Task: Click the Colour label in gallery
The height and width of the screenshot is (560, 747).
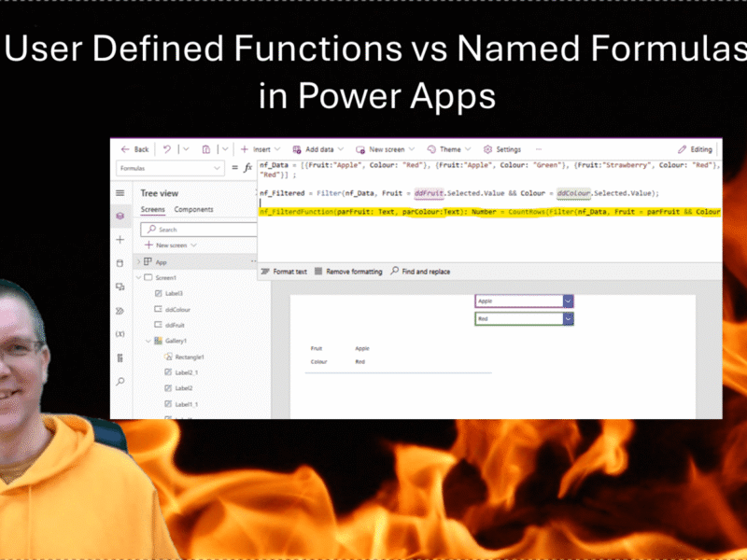Action: point(318,362)
